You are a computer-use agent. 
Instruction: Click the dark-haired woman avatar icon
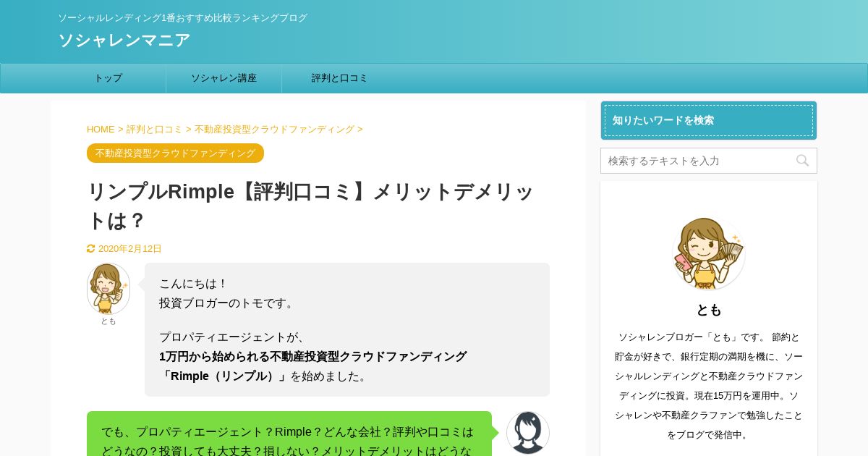[528, 433]
